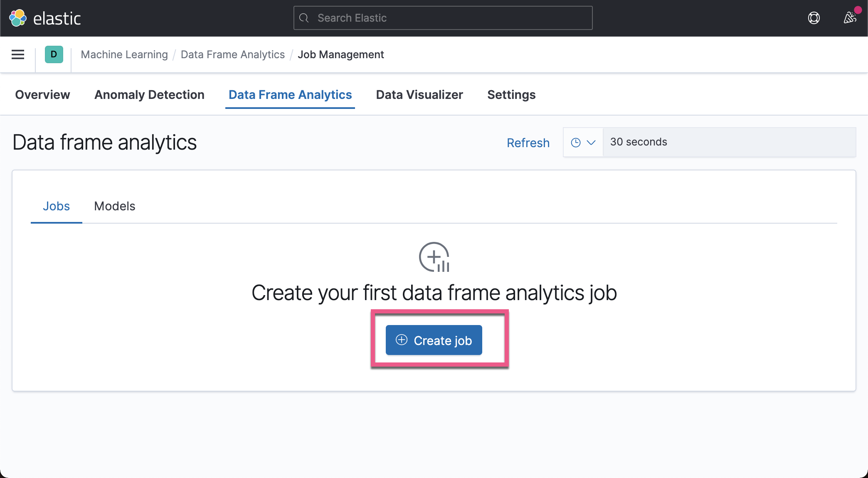The width and height of the screenshot is (868, 478).
Task: Click the Elastic logo in the header
Action: click(17, 17)
